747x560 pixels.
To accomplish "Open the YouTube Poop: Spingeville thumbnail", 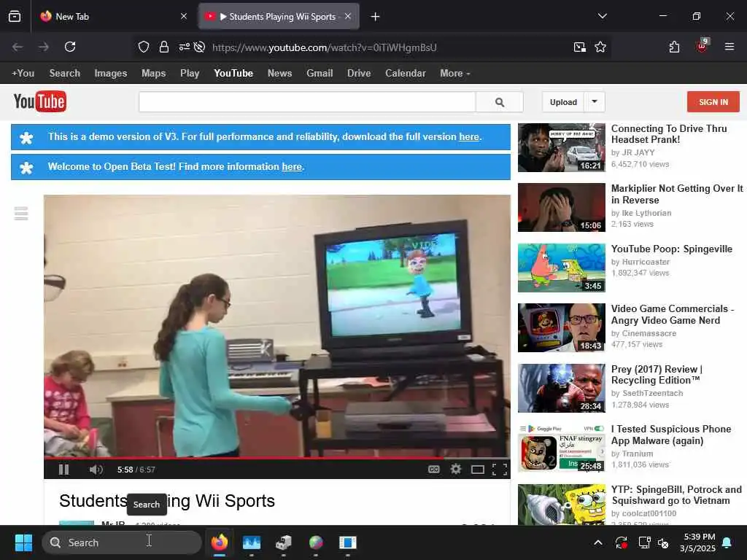I will [562, 268].
